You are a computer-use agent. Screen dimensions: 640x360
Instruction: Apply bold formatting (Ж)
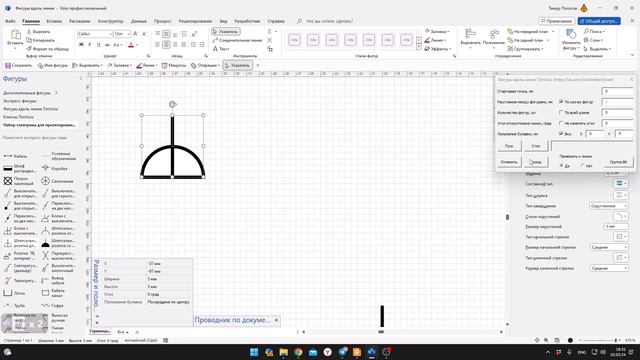[x=81, y=44]
